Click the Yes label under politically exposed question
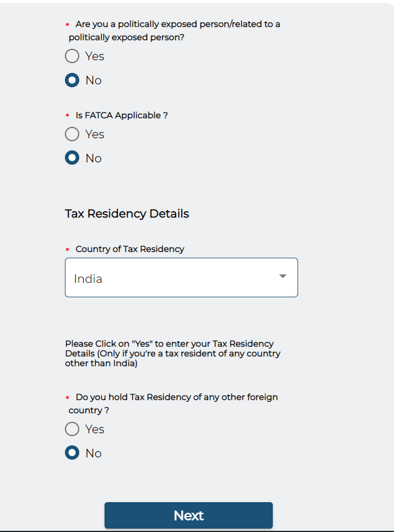 tap(95, 56)
